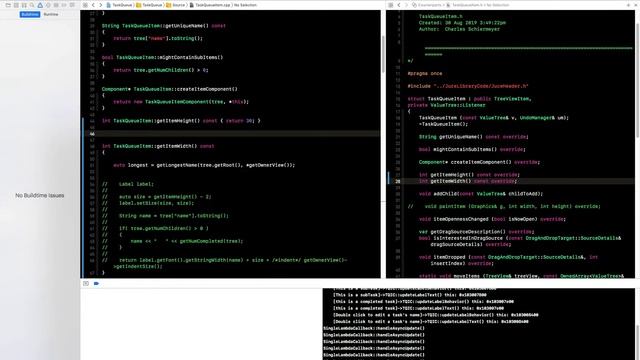Image resolution: width=640 pixels, height=360 pixels.
Task: Click mightContainSubItems() definition in cpp
Action: [162, 58]
